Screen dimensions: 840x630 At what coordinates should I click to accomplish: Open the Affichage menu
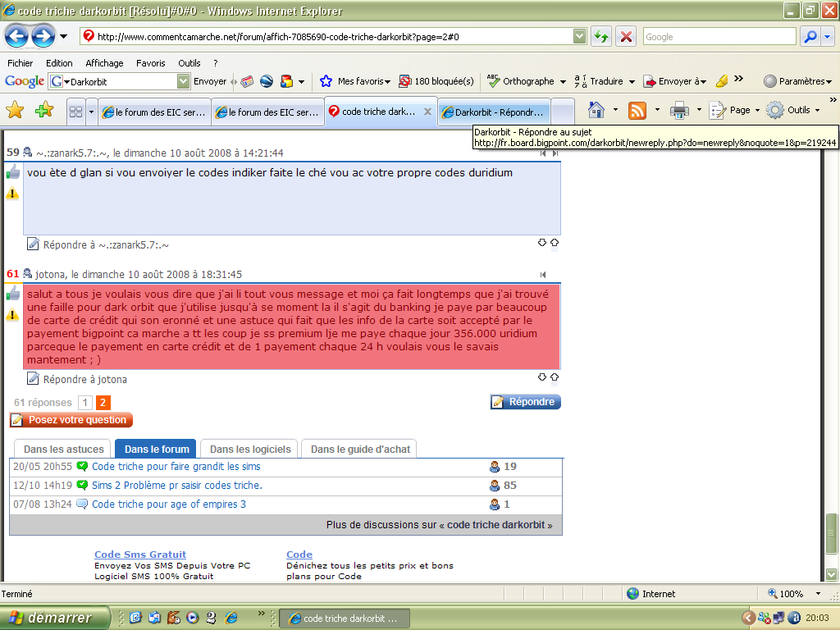point(104,63)
